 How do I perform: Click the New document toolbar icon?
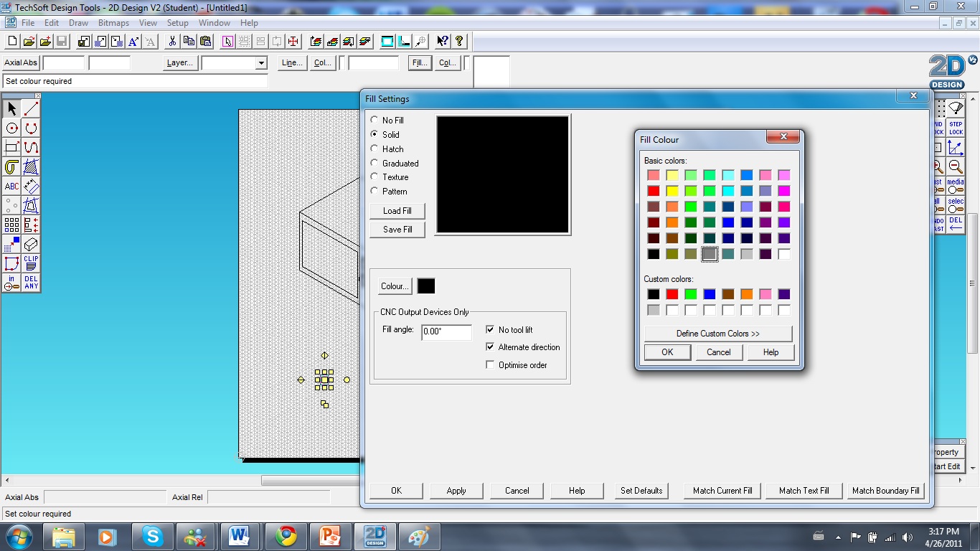coord(11,41)
